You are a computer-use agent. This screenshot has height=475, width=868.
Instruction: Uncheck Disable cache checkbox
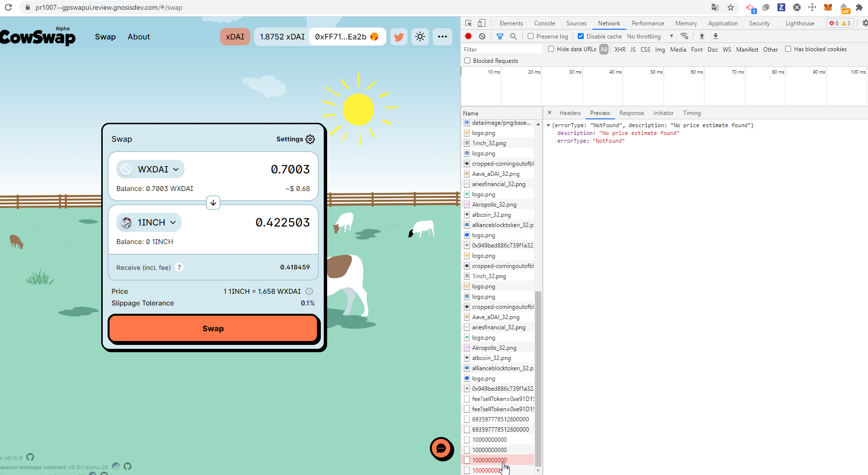pos(581,36)
